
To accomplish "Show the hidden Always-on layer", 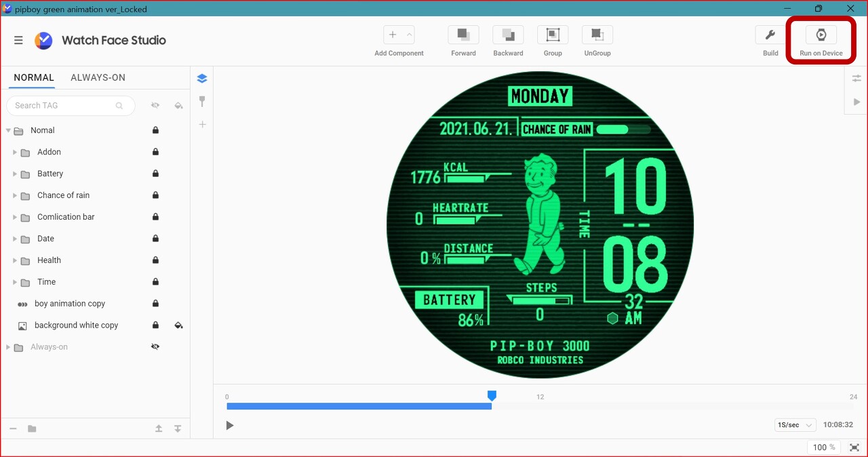I will tap(155, 347).
